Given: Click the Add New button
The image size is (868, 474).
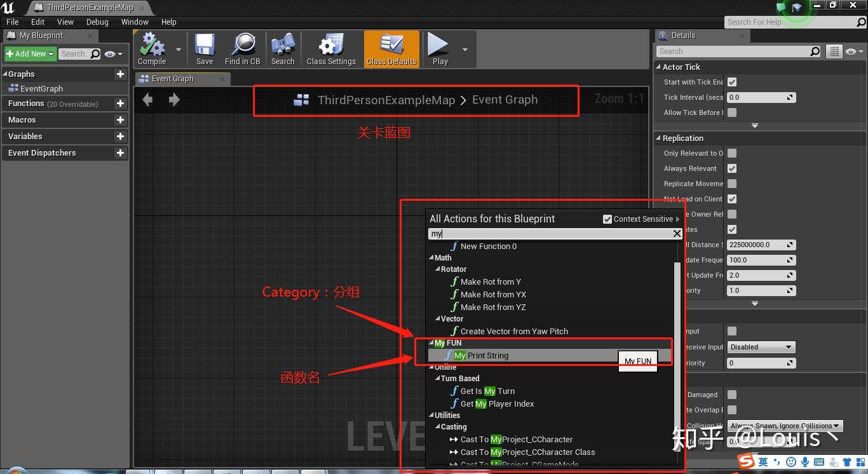Looking at the screenshot, I should [29, 54].
